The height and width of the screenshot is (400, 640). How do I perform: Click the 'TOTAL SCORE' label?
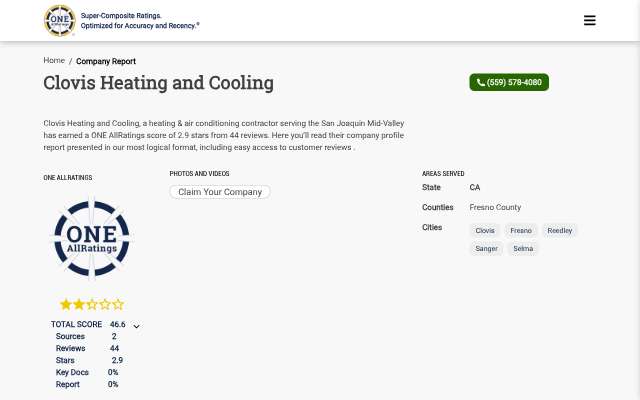(x=76, y=324)
